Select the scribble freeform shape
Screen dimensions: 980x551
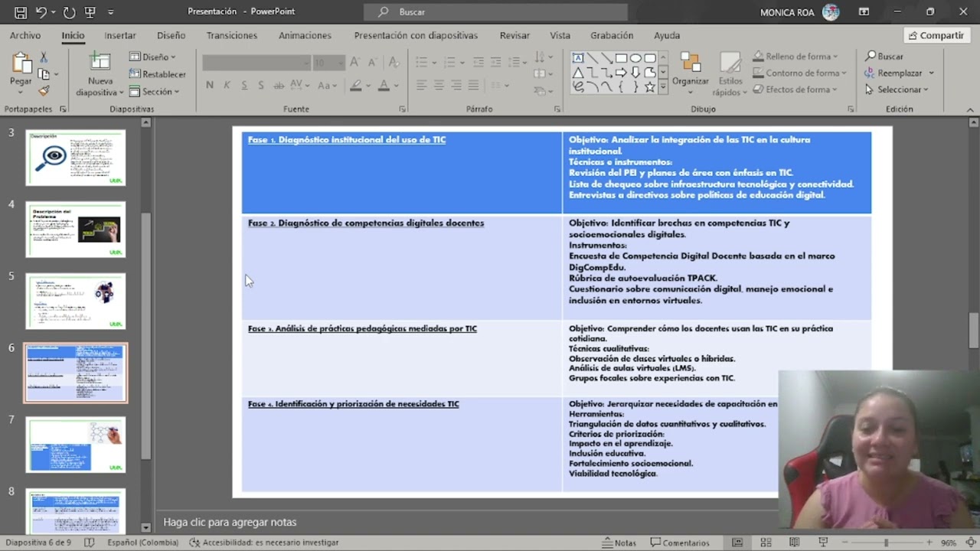tap(578, 87)
